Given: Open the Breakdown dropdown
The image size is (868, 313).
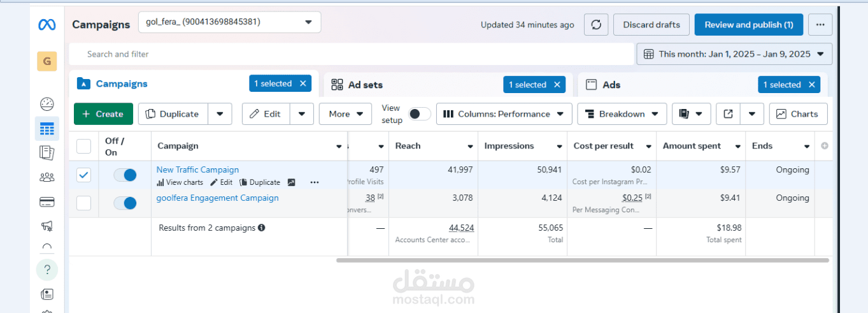Looking at the screenshot, I should click(622, 114).
